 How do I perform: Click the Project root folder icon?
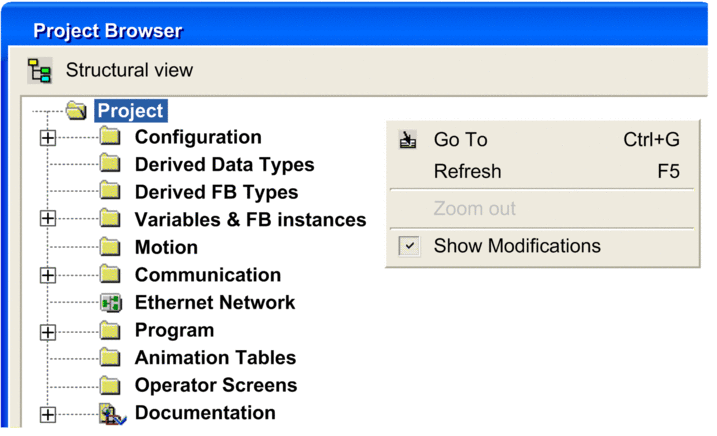pos(76,111)
